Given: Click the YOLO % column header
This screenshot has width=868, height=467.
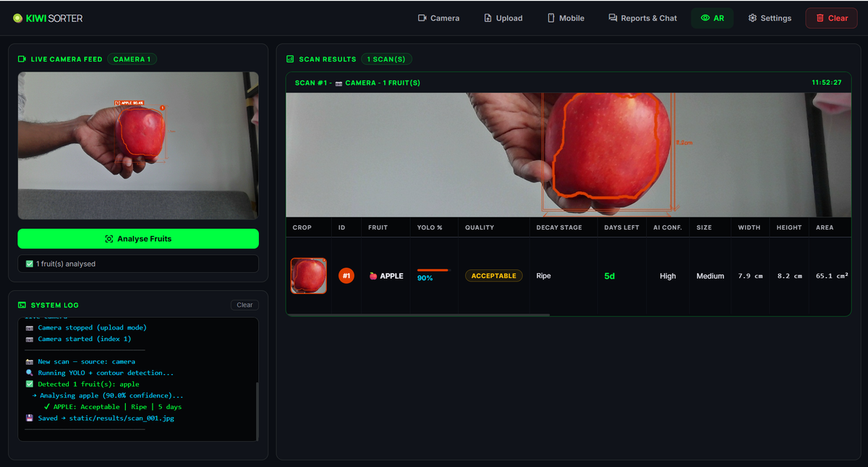Looking at the screenshot, I should 430,227.
